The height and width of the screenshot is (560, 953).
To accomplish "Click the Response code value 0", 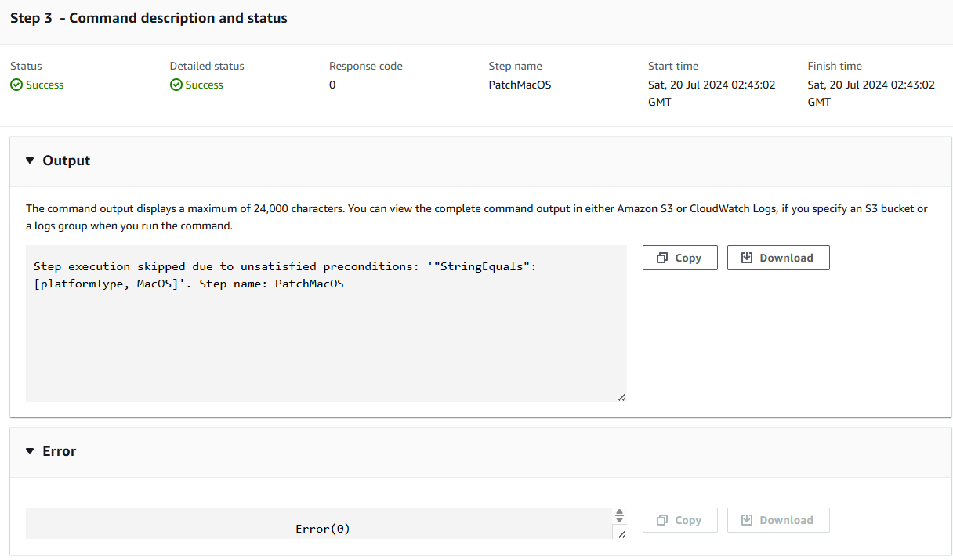I will [x=332, y=85].
